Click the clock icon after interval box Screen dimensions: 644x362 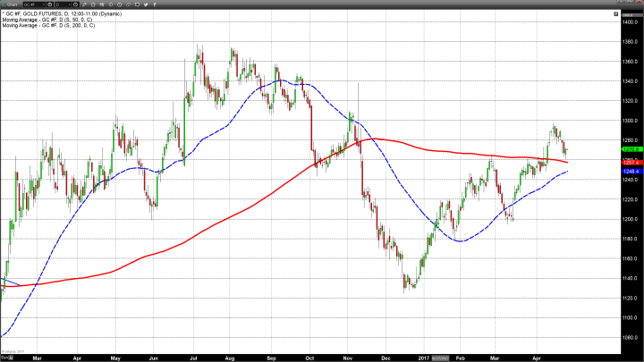tap(76, 4)
